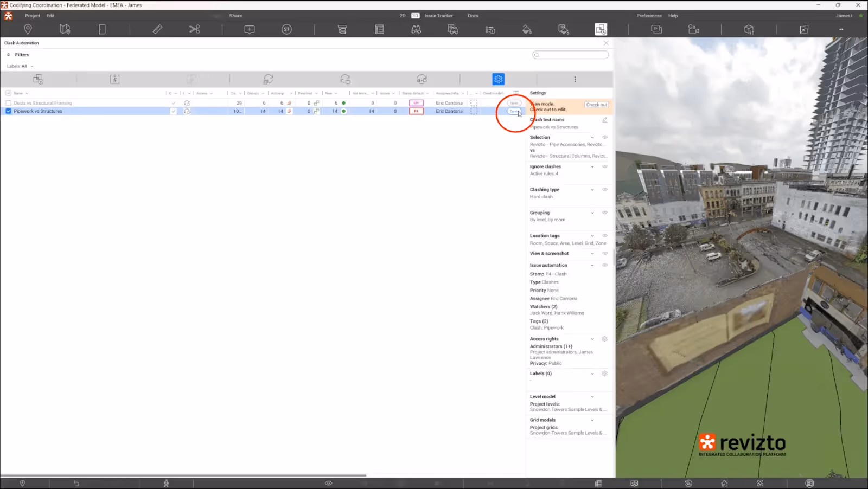Open the three-dot more options in clash toolbar
Viewport: 868px width, 489px height.
click(x=575, y=79)
